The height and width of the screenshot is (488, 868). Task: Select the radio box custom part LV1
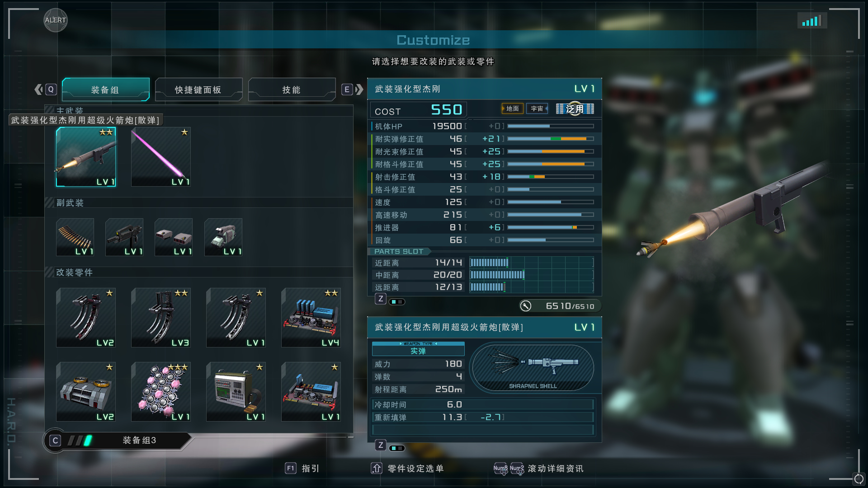pos(236,392)
